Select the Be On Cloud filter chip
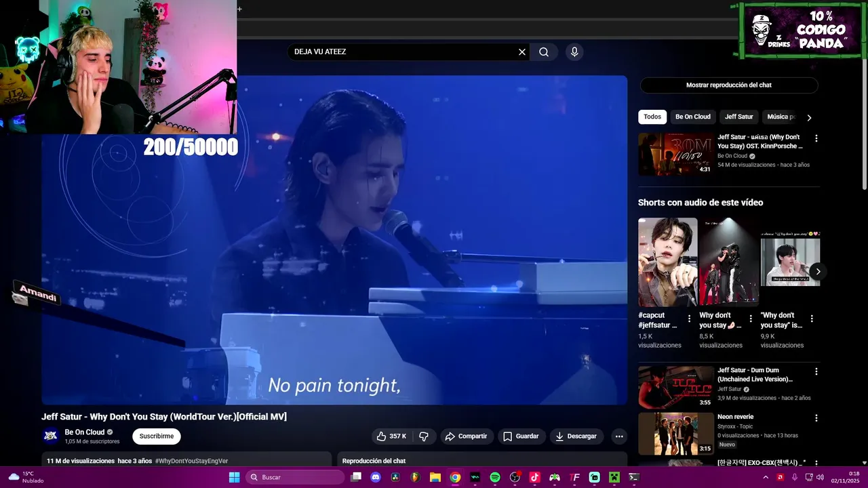Screen dimensions: 868x488 point(693,117)
